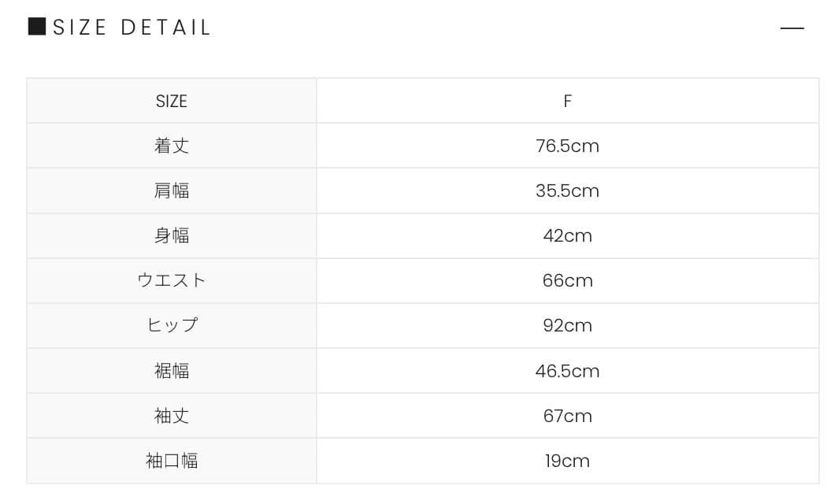
Task: Click the SIZE DETAIL heading
Action: (132, 28)
